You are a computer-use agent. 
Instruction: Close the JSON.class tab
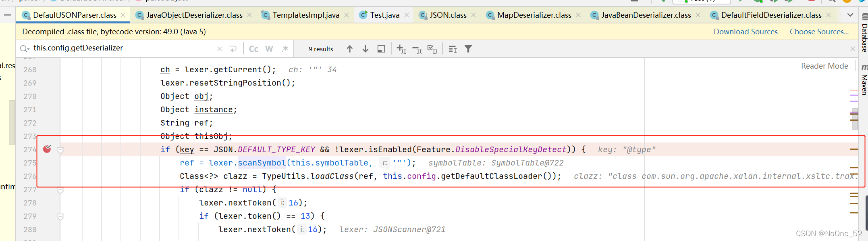473,15
